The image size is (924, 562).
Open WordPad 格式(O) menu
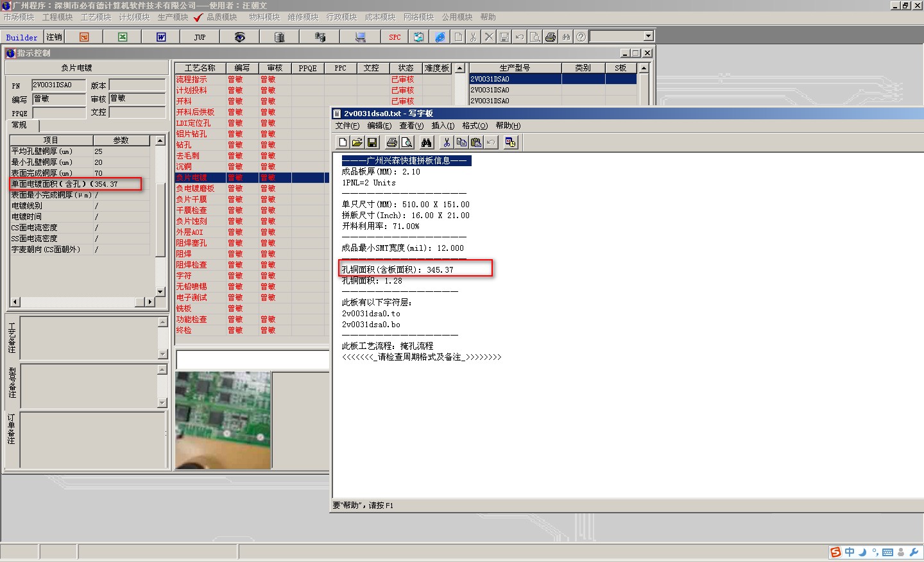(475, 126)
